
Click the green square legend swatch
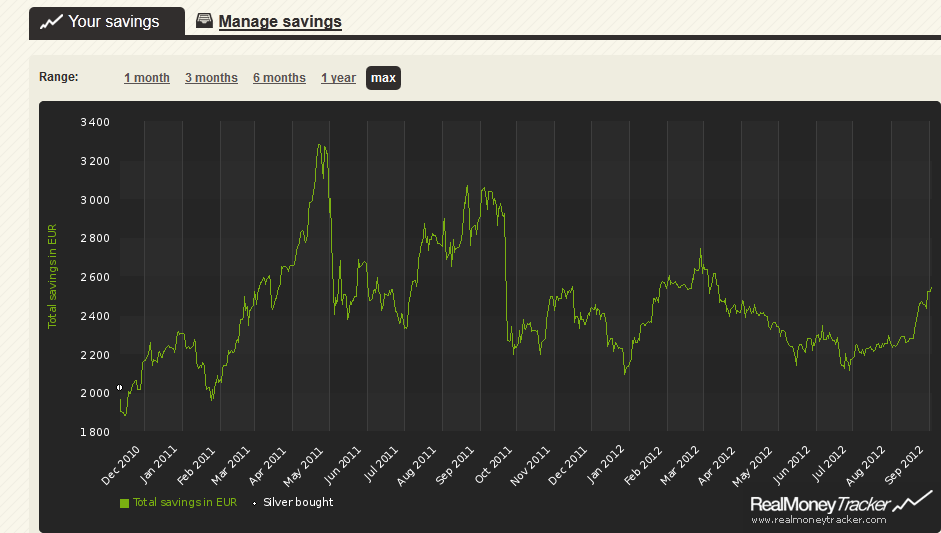pyautogui.click(x=125, y=503)
